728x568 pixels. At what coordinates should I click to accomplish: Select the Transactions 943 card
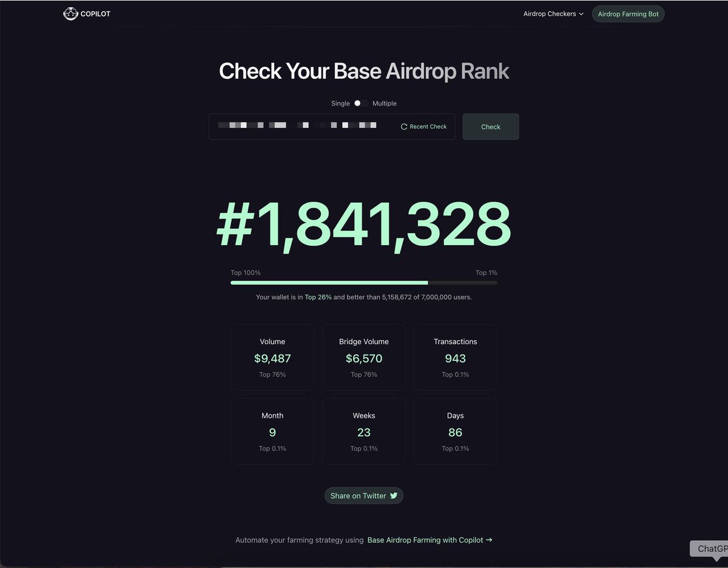(456, 357)
